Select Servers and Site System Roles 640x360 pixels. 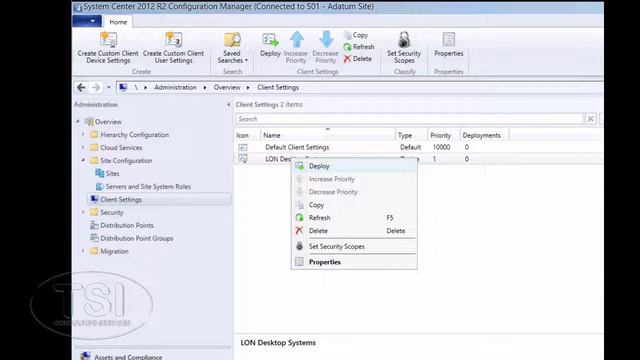tap(143, 187)
